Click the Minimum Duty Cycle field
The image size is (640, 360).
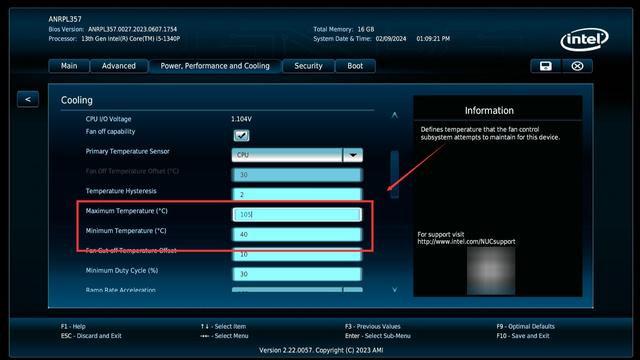click(x=297, y=274)
